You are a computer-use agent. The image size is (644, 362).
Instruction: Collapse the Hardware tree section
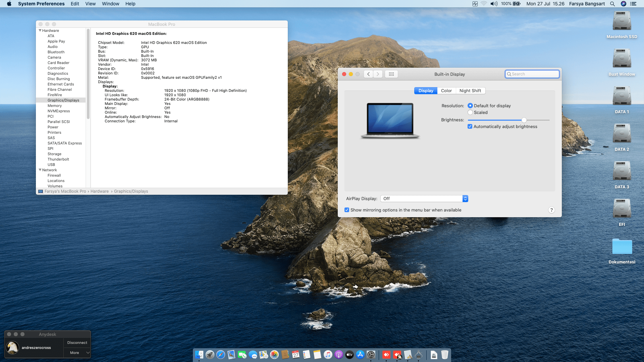(40, 31)
